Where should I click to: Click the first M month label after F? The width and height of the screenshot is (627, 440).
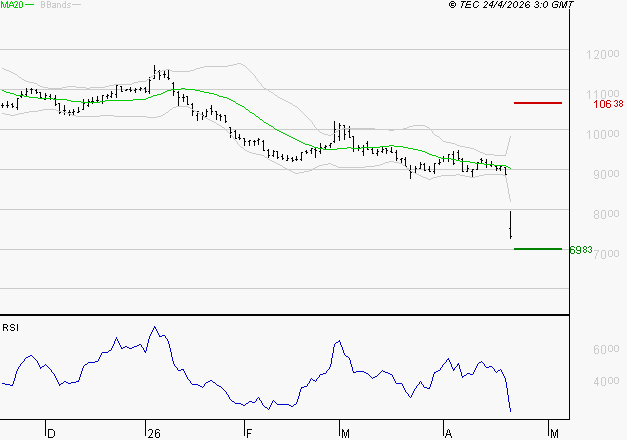pyautogui.click(x=345, y=434)
